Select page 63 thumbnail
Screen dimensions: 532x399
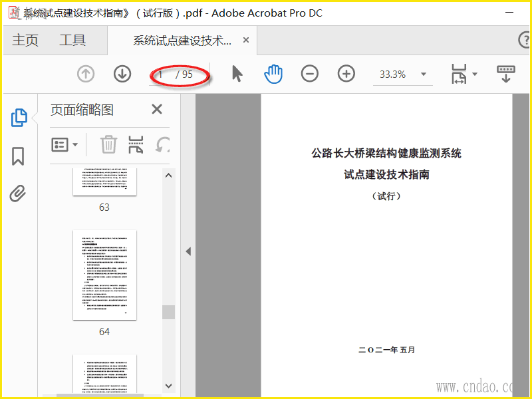coord(105,182)
